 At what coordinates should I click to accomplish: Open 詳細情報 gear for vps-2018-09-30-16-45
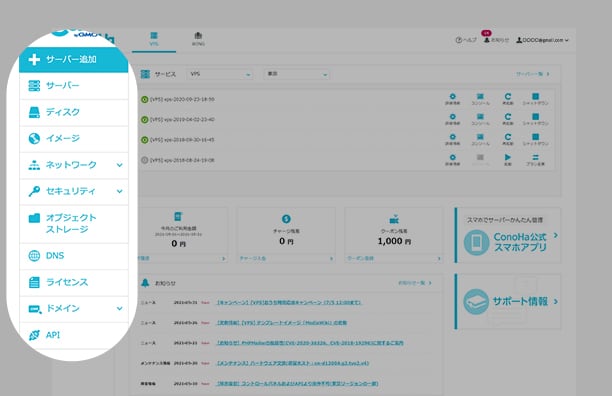coord(452,140)
